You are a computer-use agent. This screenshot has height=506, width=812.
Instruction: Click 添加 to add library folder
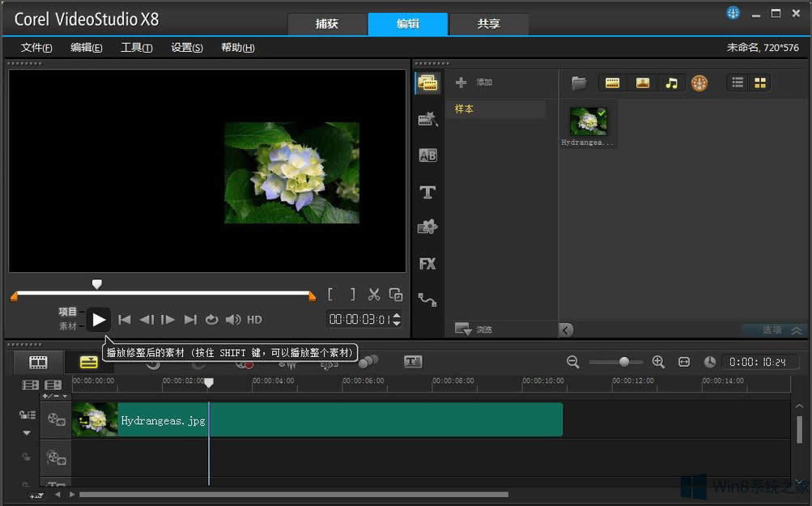click(x=474, y=83)
